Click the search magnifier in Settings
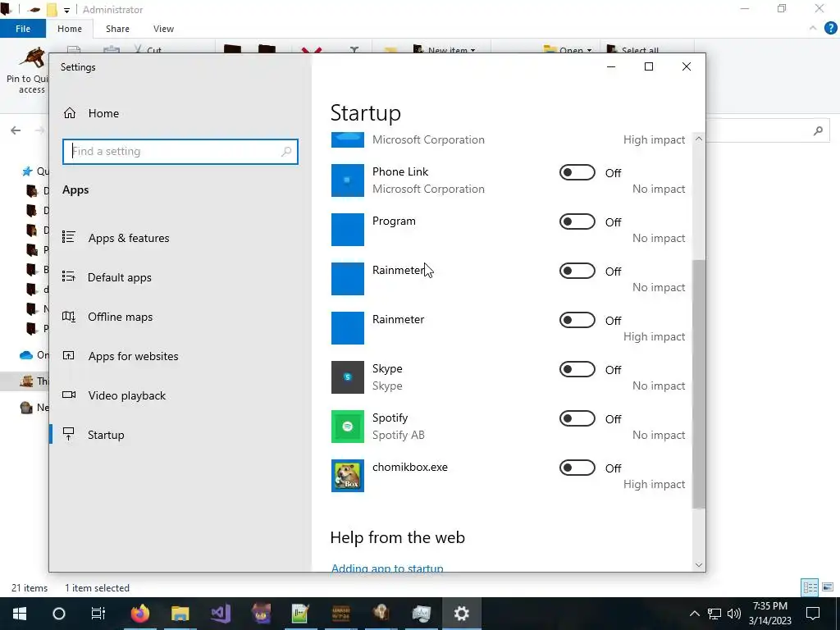 (x=286, y=152)
